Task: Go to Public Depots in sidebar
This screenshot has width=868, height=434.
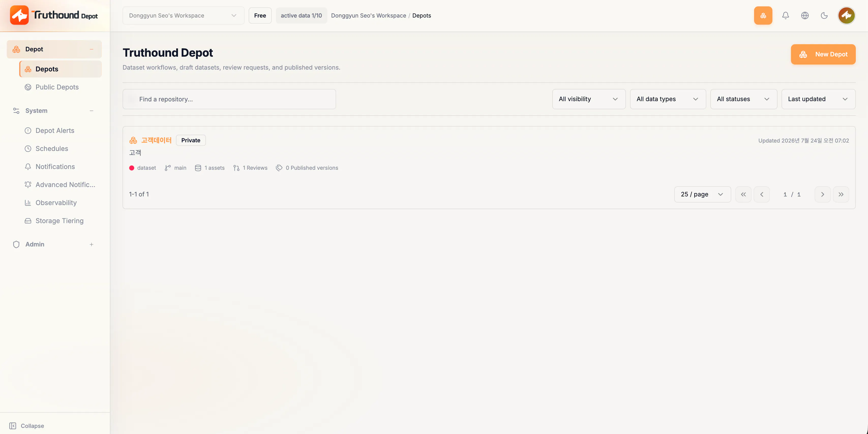Action: pyautogui.click(x=61, y=87)
